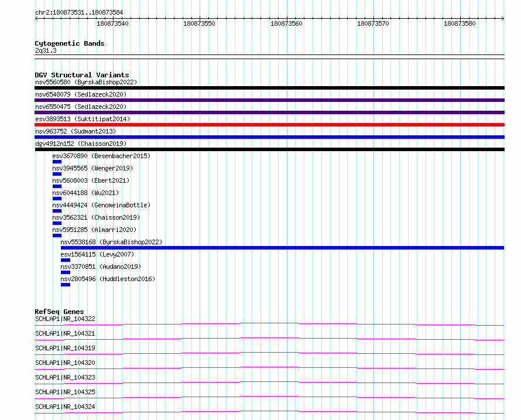Image resolution: width=521 pixels, height=420 pixels.
Task: Click the red esv3893513 Suktitipat2014 bar
Action: (x=269, y=125)
